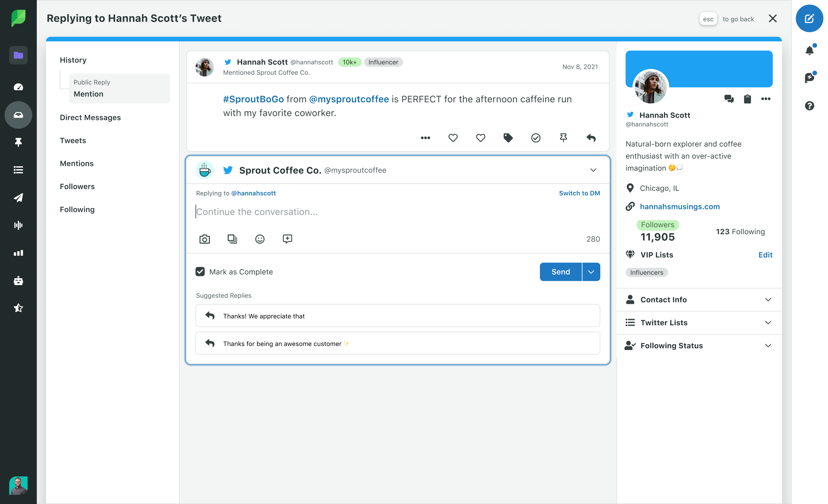
Task: Click the 10k+ follower badge toggle
Action: (x=349, y=62)
